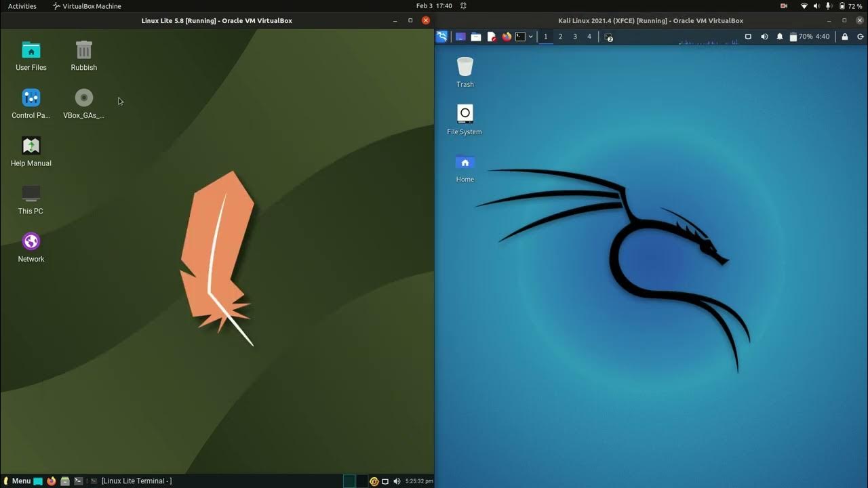Screen dimensions: 868x488
Task: Switch to Kali workspace 3
Action: pyautogui.click(x=575, y=37)
